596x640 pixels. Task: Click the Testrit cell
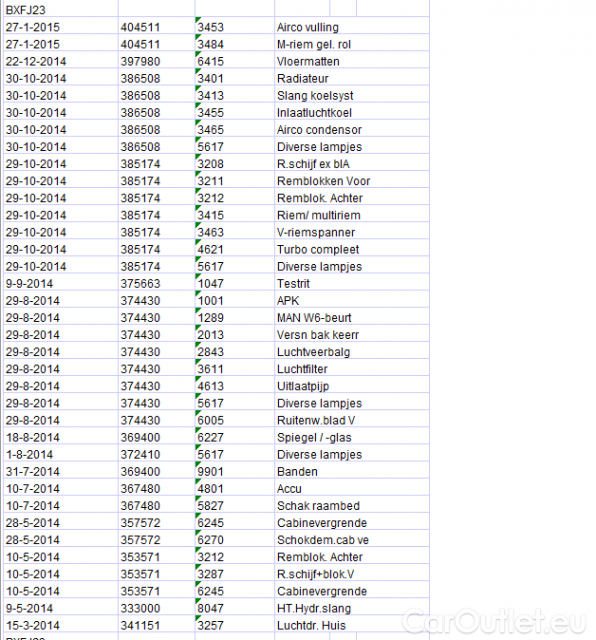352,282
